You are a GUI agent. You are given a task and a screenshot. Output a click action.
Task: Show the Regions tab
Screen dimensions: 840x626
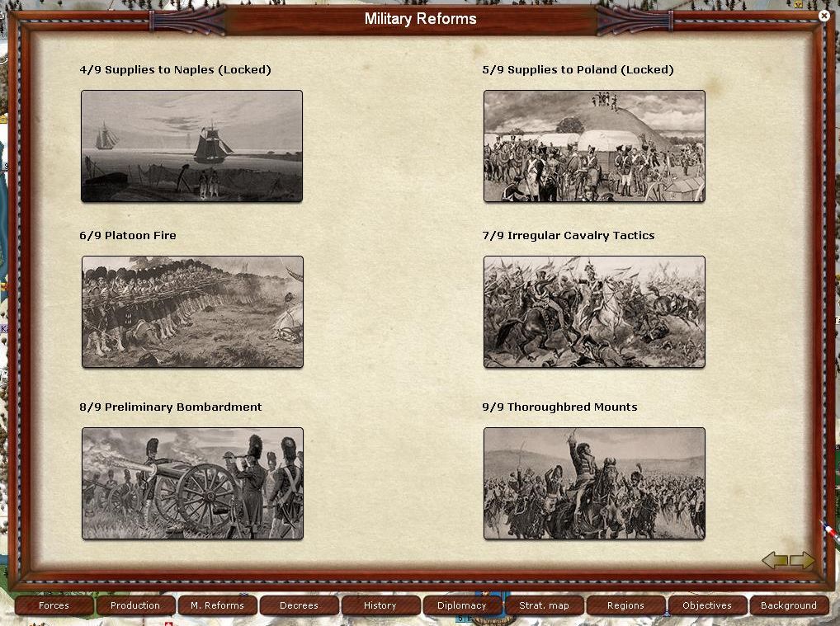[x=625, y=605]
